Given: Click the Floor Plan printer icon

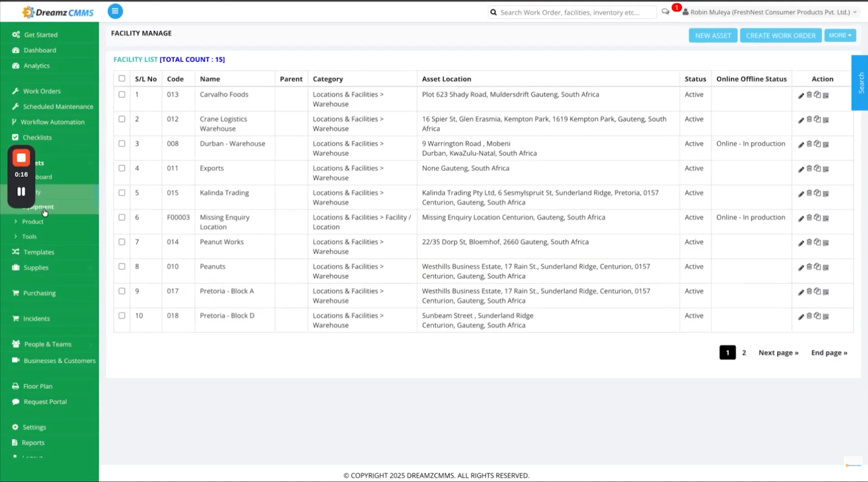Looking at the screenshot, I should [16, 386].
